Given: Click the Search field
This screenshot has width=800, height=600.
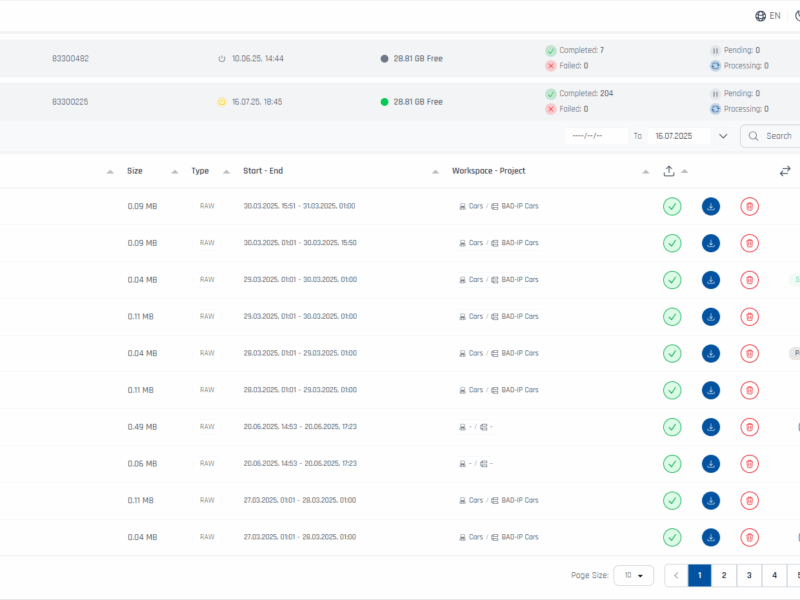Looking at the screenshot, I should tap(777, 136).
